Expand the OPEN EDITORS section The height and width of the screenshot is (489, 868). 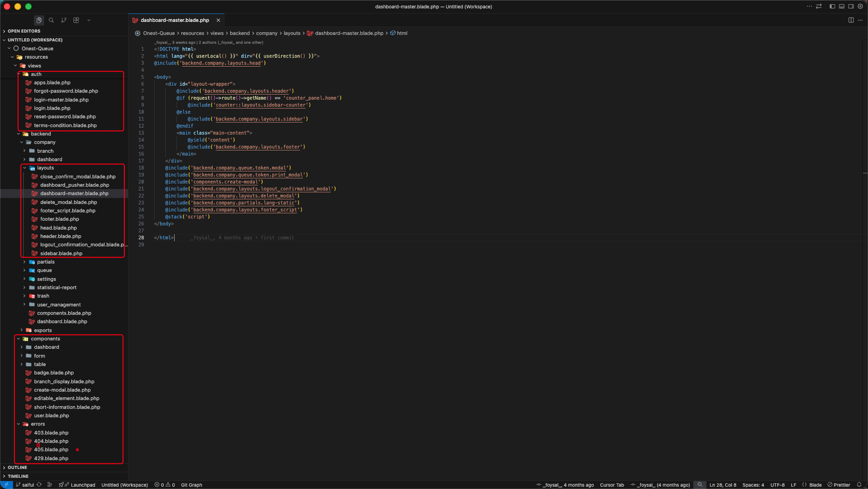coord(64,31)
